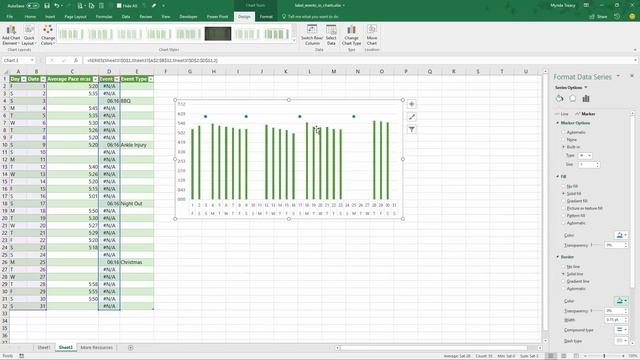Click the smiley feedback icon
640x360 pixels.
coord(632,17)
